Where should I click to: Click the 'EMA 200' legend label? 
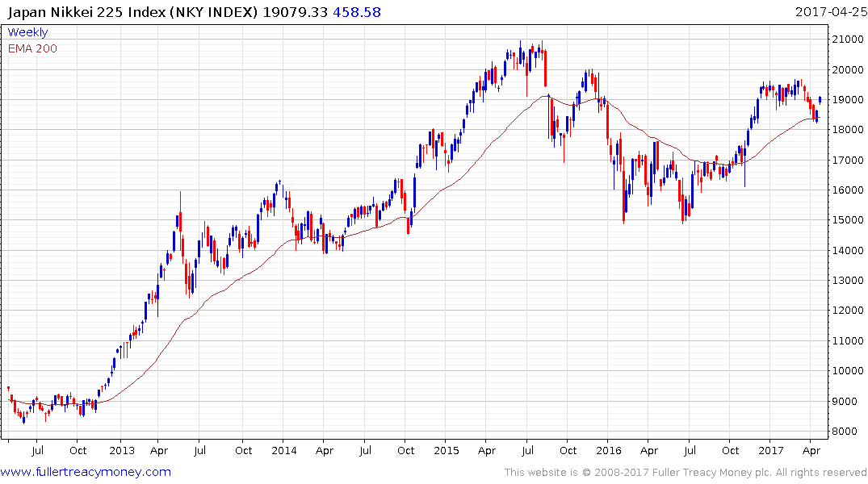32,48
